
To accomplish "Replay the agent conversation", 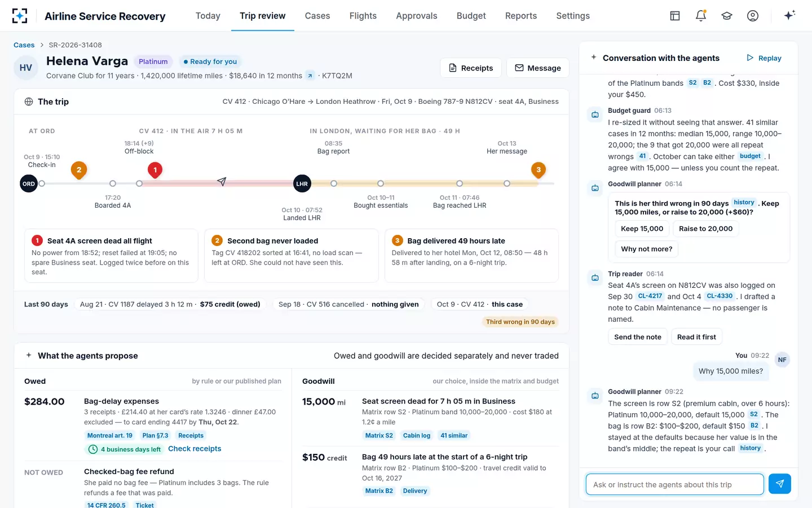I will (x=764, y=58).
